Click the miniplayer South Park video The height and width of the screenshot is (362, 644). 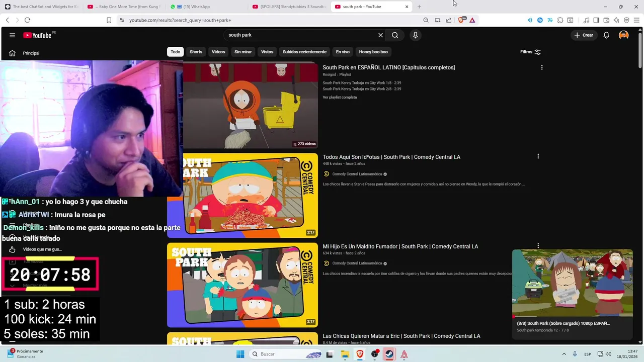(573, 283)
